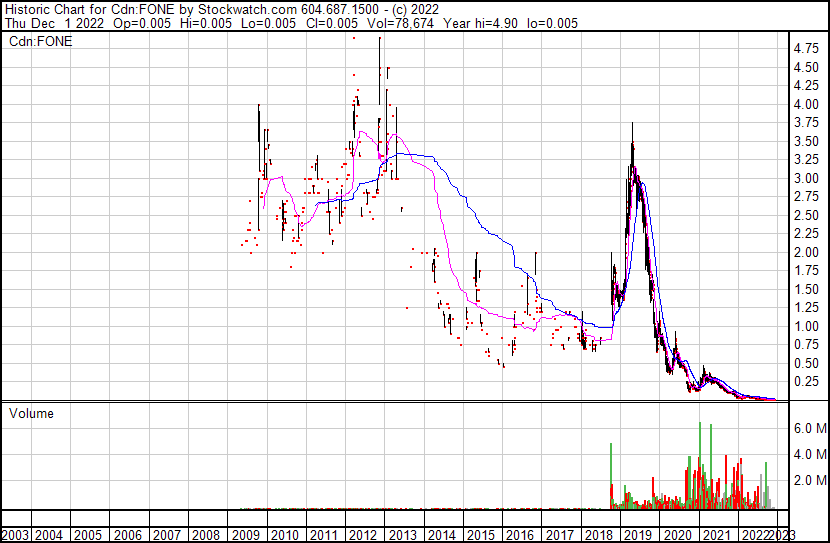Select the 2.0 M volume axis label

[809, 480]
